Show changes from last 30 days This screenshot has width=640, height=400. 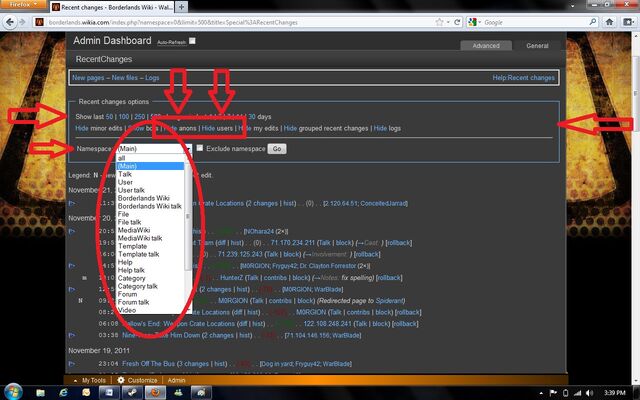pos(252,116)
